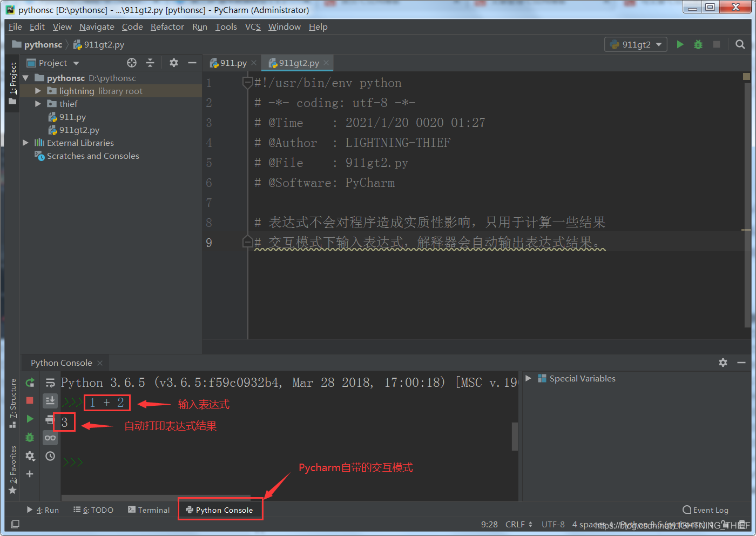Click the UTF-8 encoding indicator
756x536 pixels.
click(x=553, y=524)
